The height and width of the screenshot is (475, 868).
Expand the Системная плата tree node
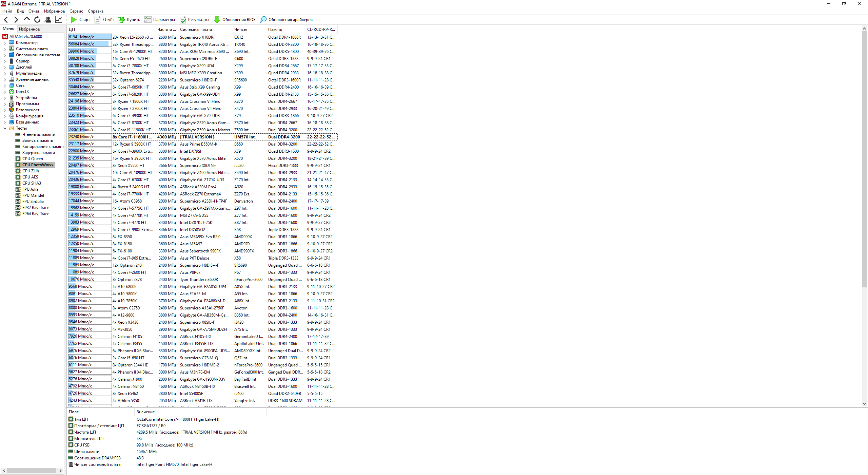(x=5, y=49)
